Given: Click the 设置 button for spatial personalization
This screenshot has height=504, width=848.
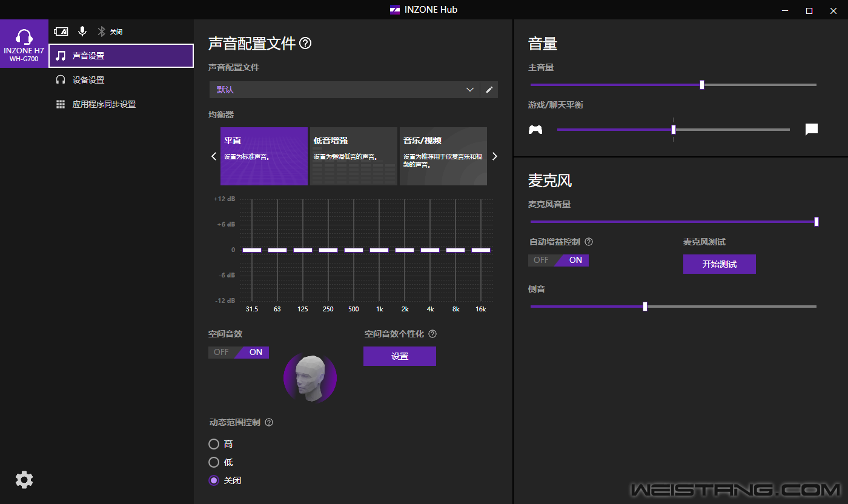Looking at the screenshot, I should (400, 356).
